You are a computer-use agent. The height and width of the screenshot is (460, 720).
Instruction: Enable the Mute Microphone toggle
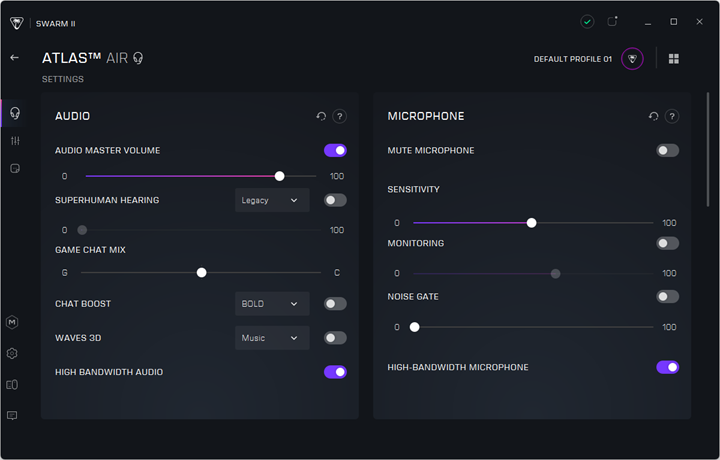(667, 150)
